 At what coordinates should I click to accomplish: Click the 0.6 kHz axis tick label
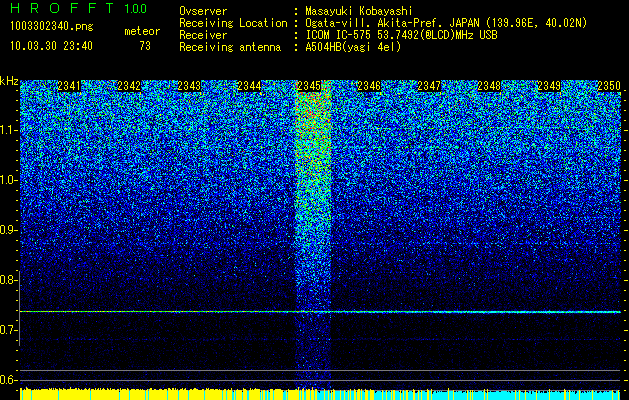click(x=8, y=380)
